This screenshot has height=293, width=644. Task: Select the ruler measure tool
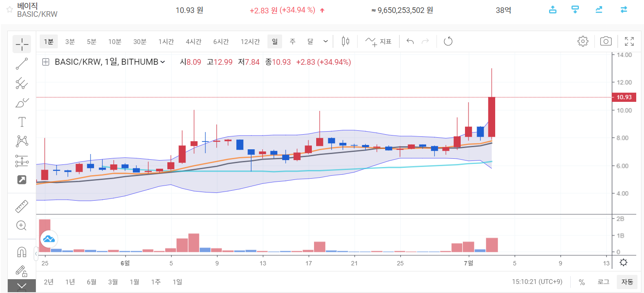pyautogui.click(x=22, y=206)
